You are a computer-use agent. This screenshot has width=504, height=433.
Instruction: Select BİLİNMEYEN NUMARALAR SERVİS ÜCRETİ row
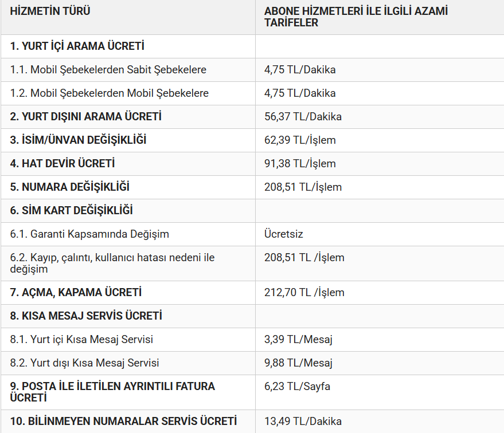(x=123, y=422)
